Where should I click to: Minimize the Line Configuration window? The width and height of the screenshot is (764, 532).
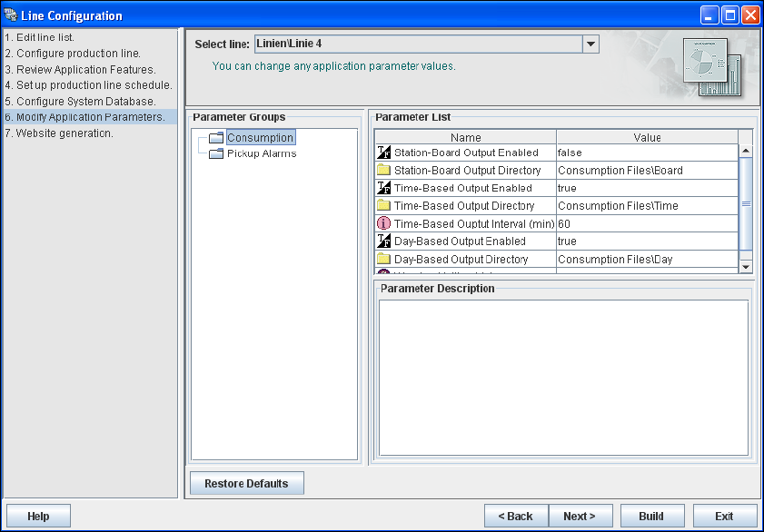point(709,15)
